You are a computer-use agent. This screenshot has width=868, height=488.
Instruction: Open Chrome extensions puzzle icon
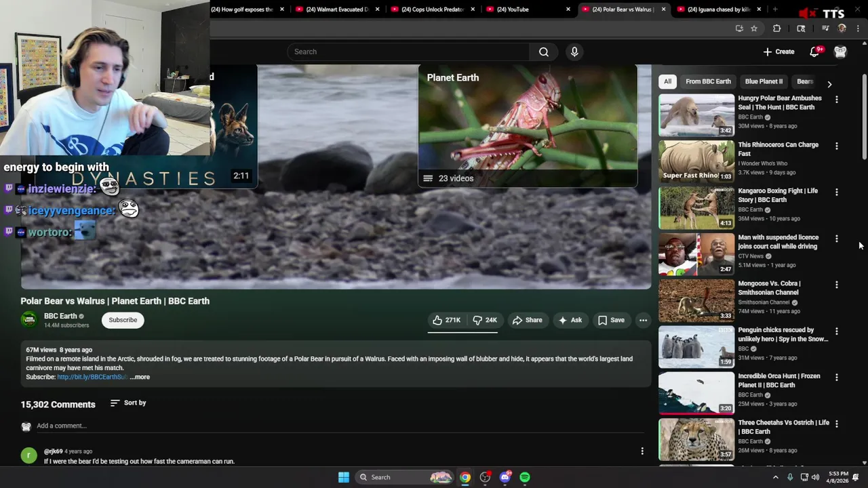pyautogui.click(x=777, y=28)
